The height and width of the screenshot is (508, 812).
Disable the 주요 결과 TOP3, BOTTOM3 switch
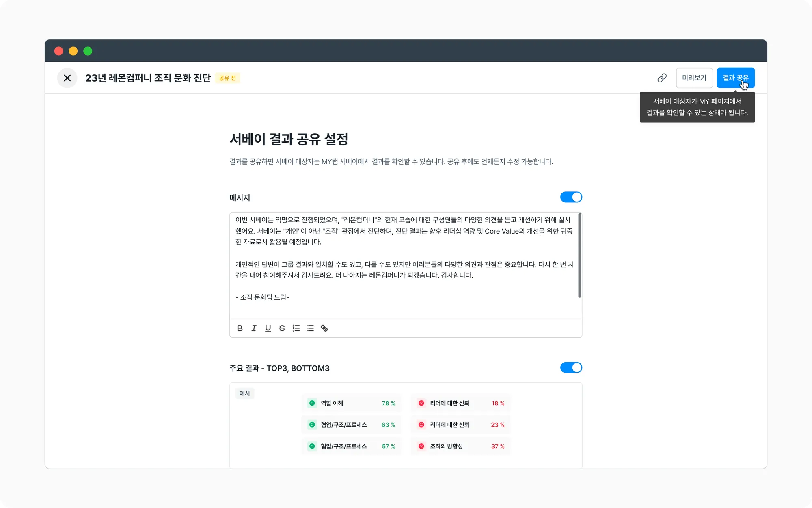[571, 368]
